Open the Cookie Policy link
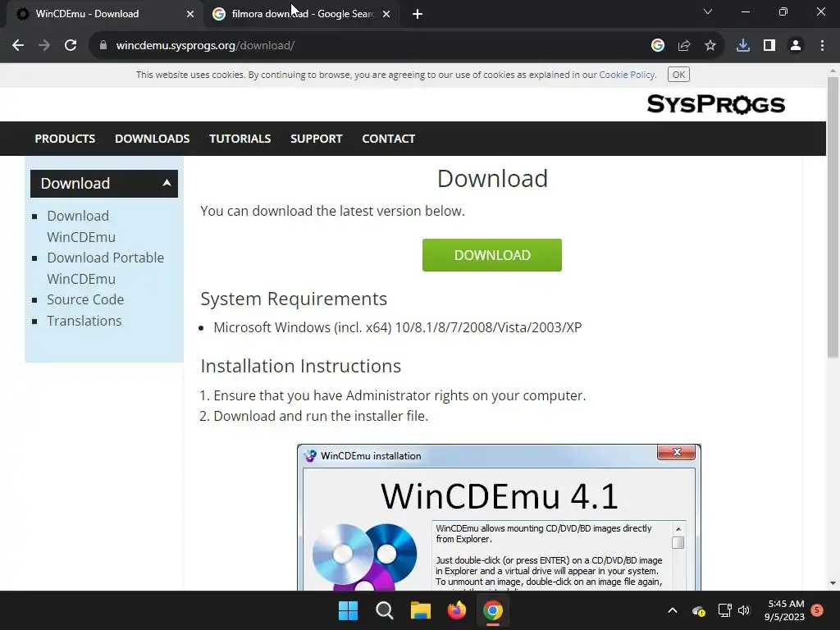Image resolution: width=840 pixels, height=630 pixels. [627, 75]
